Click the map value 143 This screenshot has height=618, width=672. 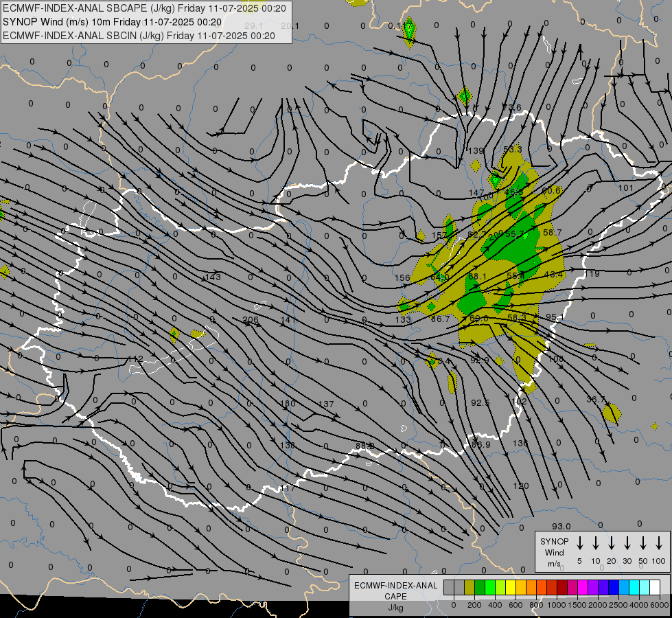[x=213, y=277]
